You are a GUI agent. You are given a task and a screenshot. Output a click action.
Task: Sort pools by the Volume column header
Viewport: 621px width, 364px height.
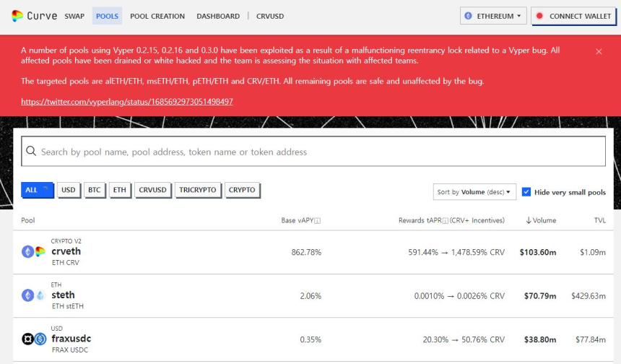point(540,220)
